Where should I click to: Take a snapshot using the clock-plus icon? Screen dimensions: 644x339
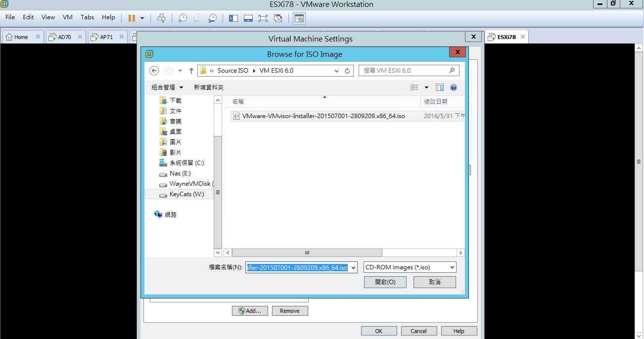(x=183, y=18)
